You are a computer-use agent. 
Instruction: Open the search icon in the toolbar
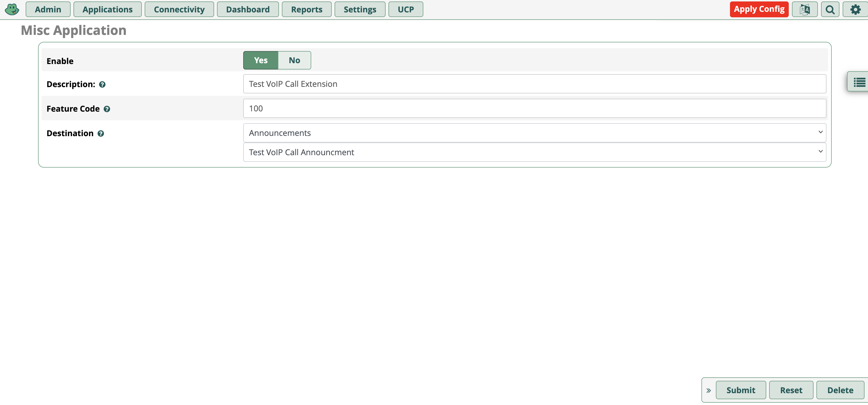click(830, 9)
